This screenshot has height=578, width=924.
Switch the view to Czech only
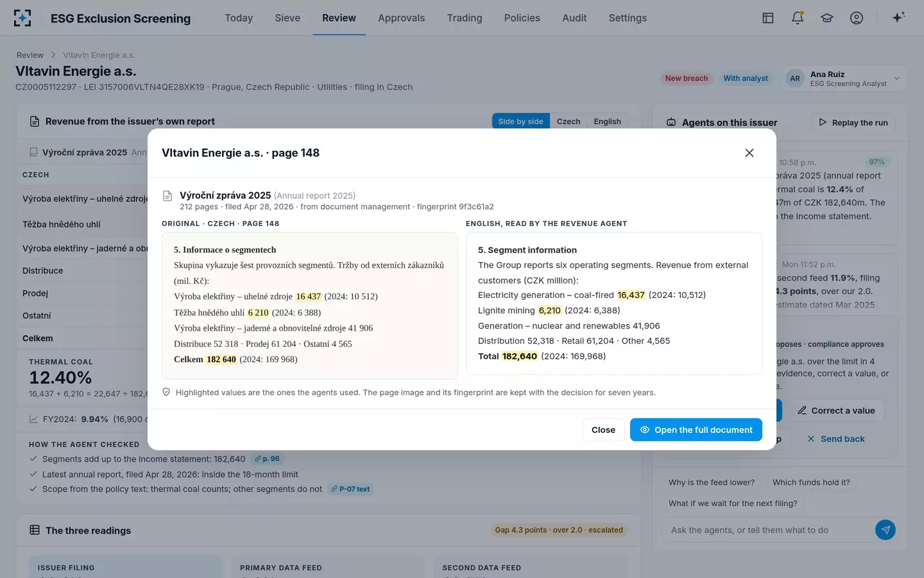click(569, 121)
